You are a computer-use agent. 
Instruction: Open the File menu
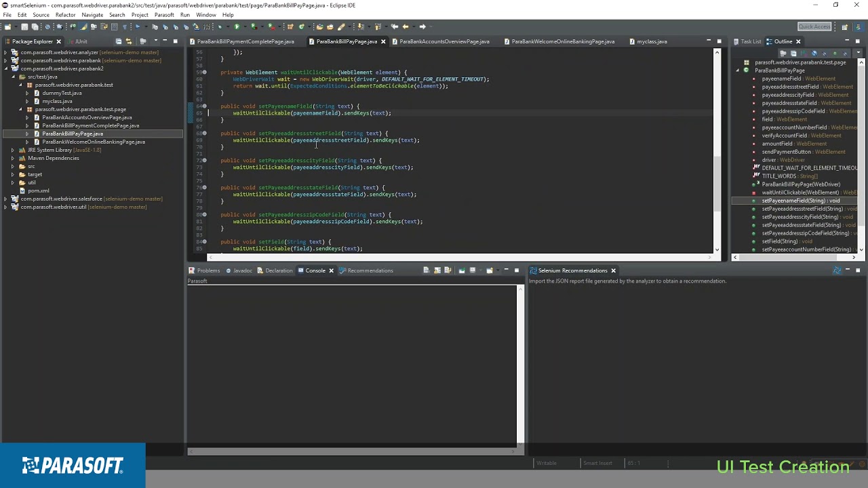pos(7,15)
